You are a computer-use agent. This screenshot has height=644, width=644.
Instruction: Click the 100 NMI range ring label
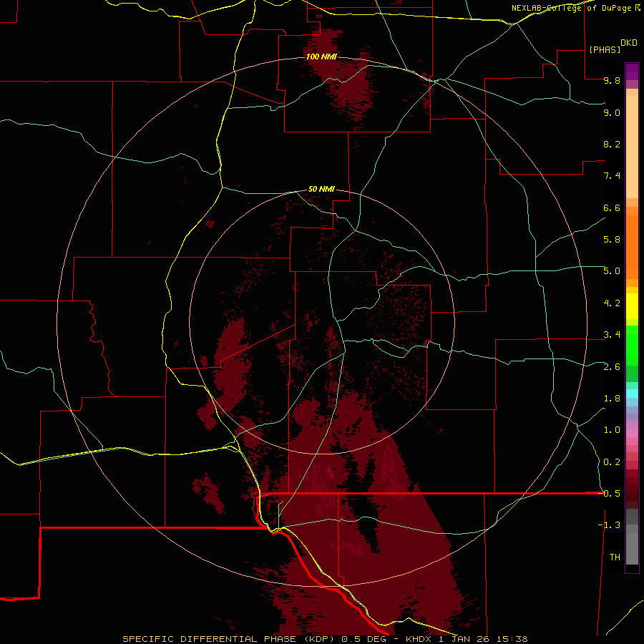coord(321,57)
